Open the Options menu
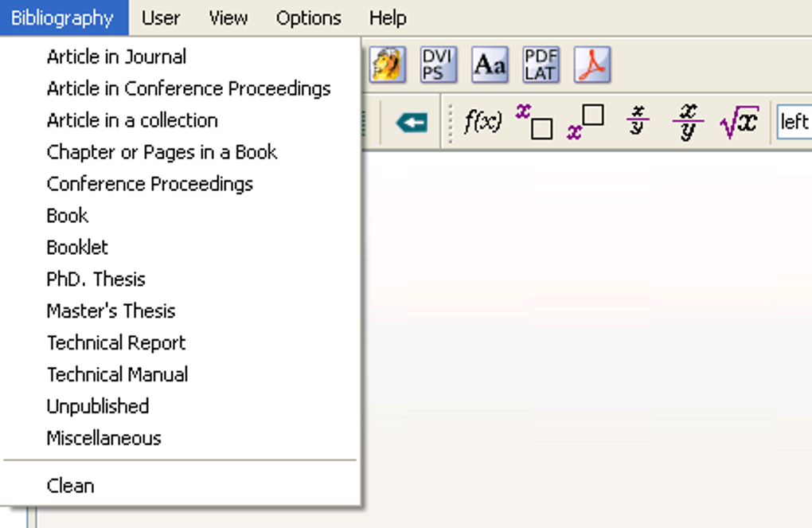 pos(308,18)
